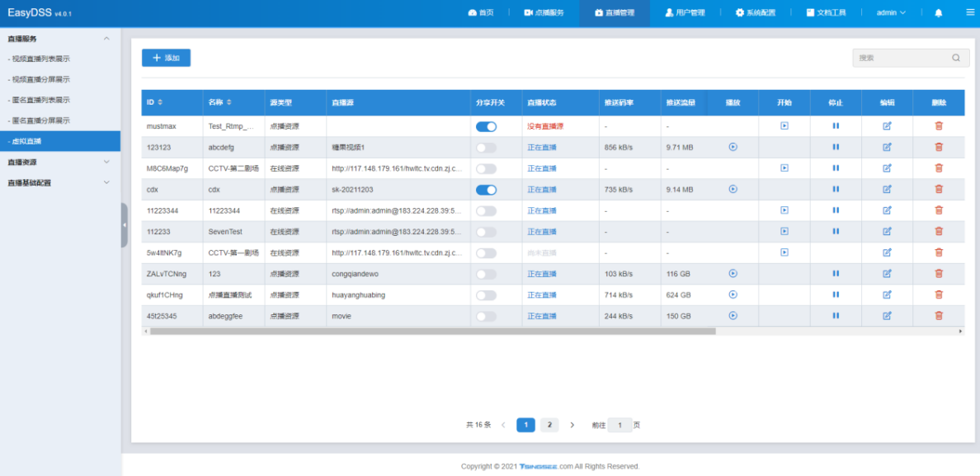Screen dimensions: 980x476
Task: Start the 5w4ltNK7g stream
Action: tap(784, 252)
